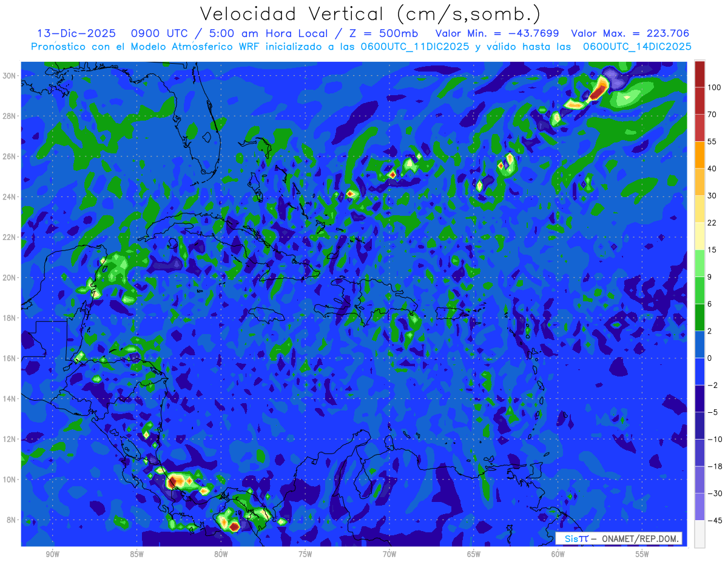Select the dark navy swatch between -2 and -5
Viewport: 728px width, 562px height.
[x=699, y=399]
